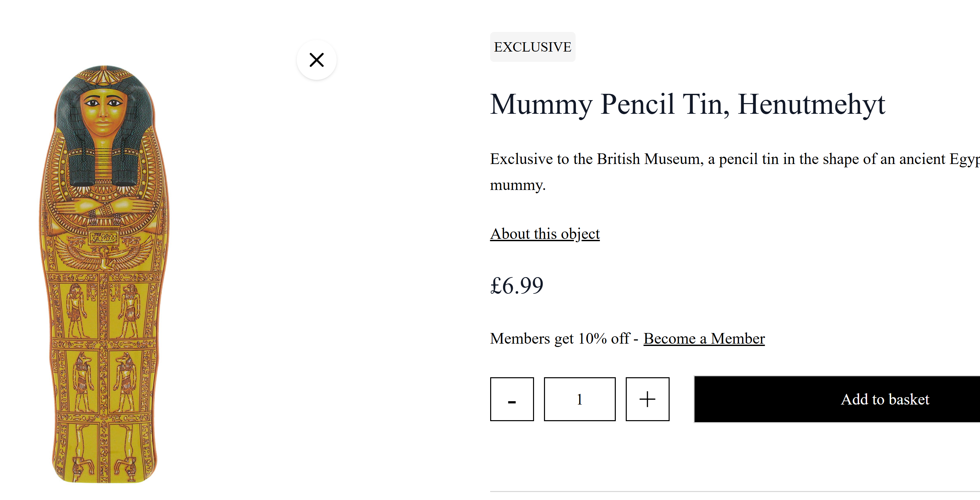
Task: Focus the quantity input field
Action: (x=580, y=399)
